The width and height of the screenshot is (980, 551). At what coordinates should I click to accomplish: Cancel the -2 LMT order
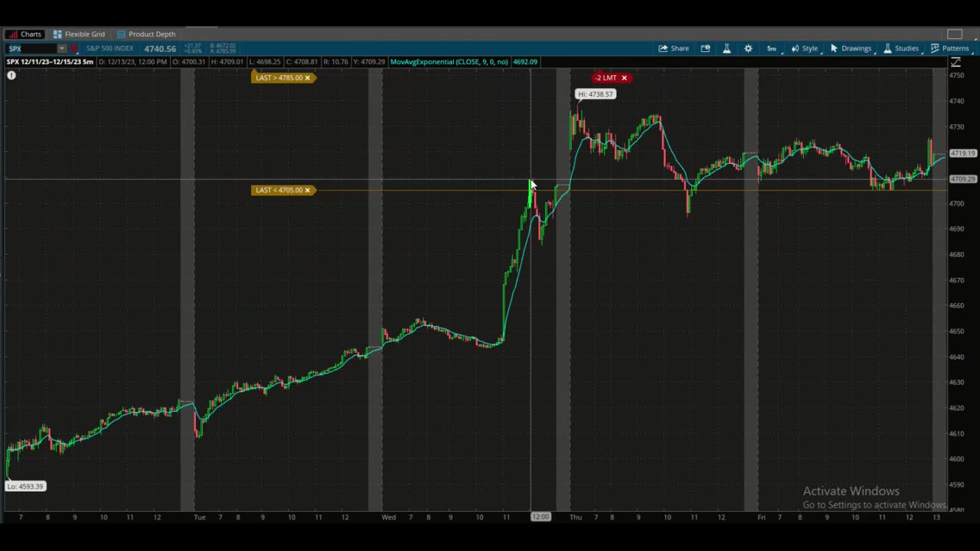(x=624, y=77)
